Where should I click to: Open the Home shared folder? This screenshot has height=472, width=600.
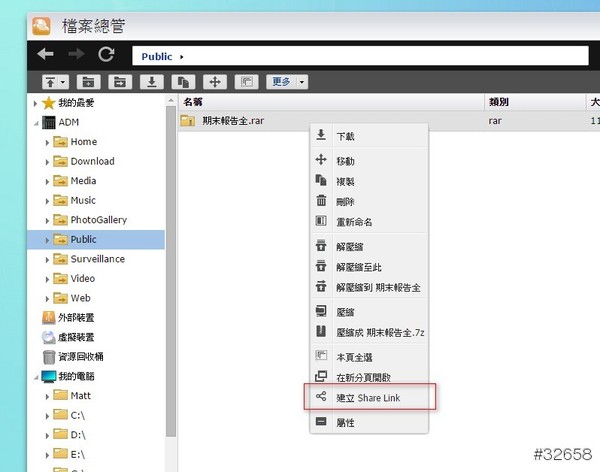coord(75,142)
